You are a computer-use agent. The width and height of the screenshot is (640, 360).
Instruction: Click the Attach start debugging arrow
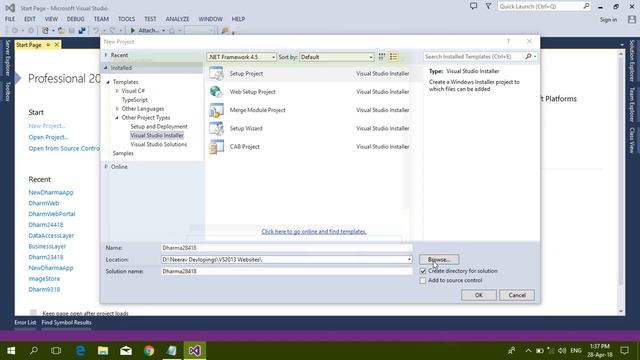pos(133,30)
